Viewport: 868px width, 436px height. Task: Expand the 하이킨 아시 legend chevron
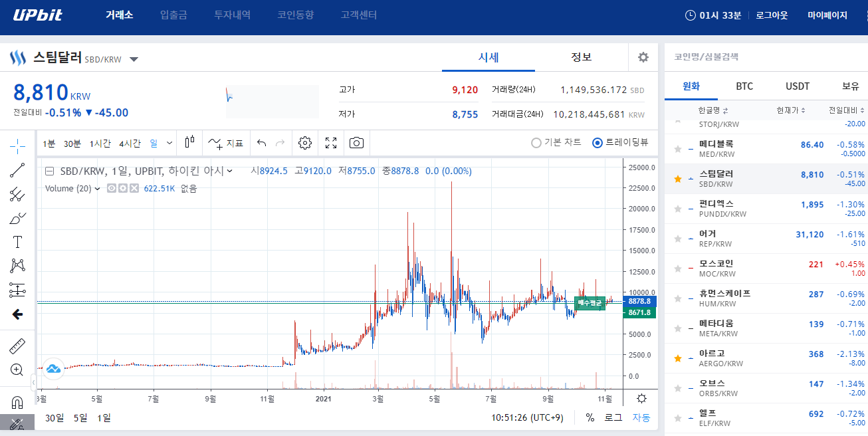229,171
